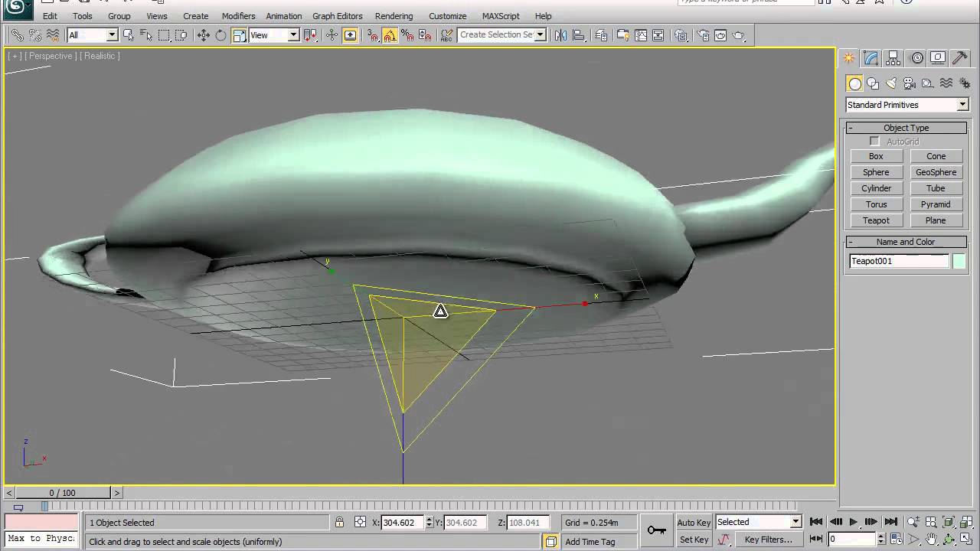This screenshot has width=980, height=551.
Task: Select the Rectangular Selection Region tool
Action: (164, 35)
